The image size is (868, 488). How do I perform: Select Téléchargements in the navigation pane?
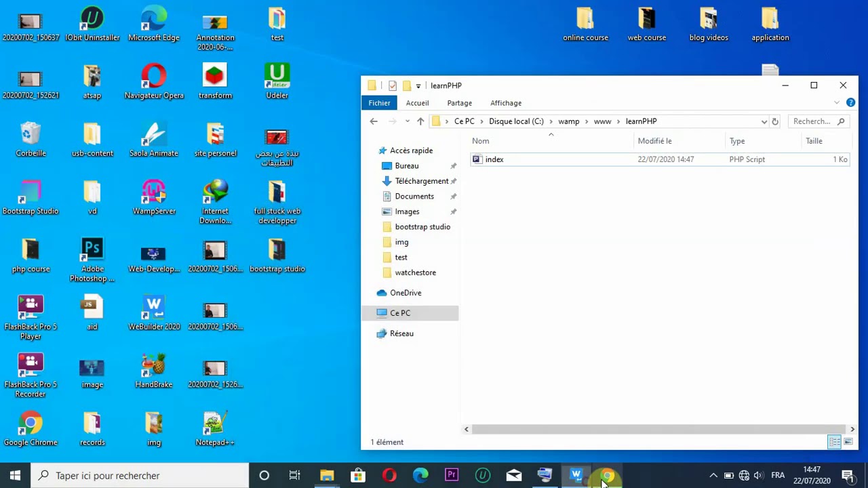tap(421, 181)
